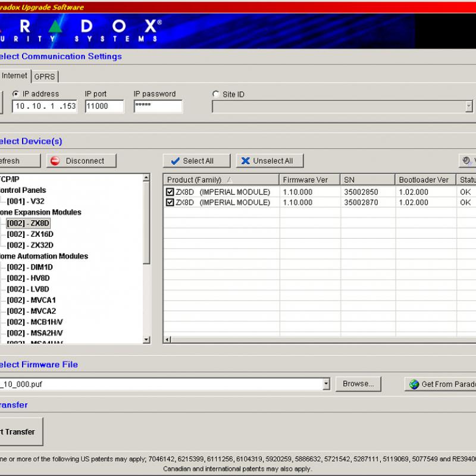Select the [002] - MCB1H/V tree item
The width and height of the screenshot is (476, 476).
35,322
